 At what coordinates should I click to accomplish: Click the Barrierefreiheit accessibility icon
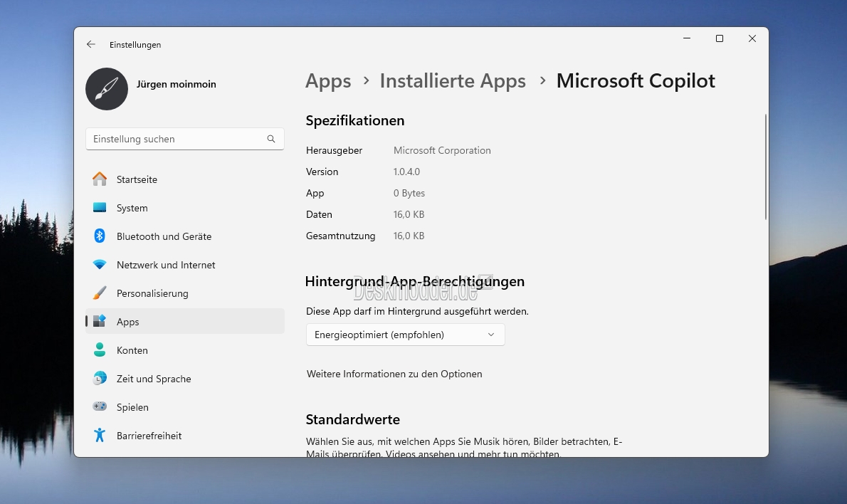(x=100, y=435)
